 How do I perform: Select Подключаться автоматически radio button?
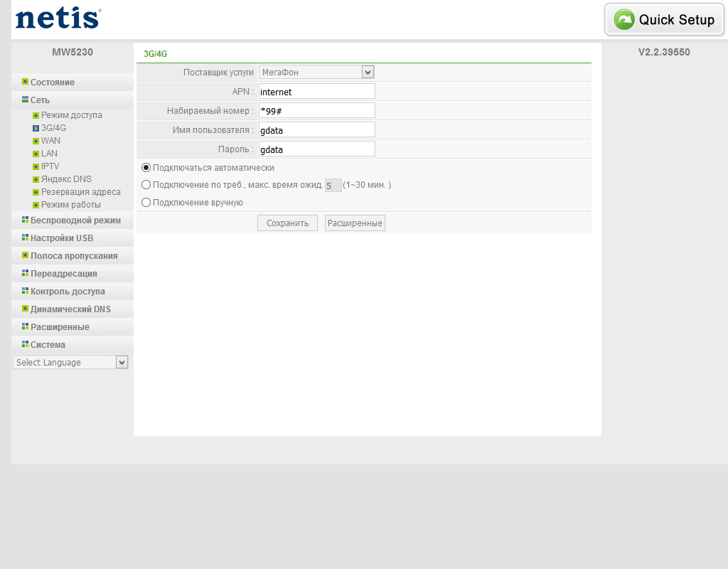(x=146, y=168)
